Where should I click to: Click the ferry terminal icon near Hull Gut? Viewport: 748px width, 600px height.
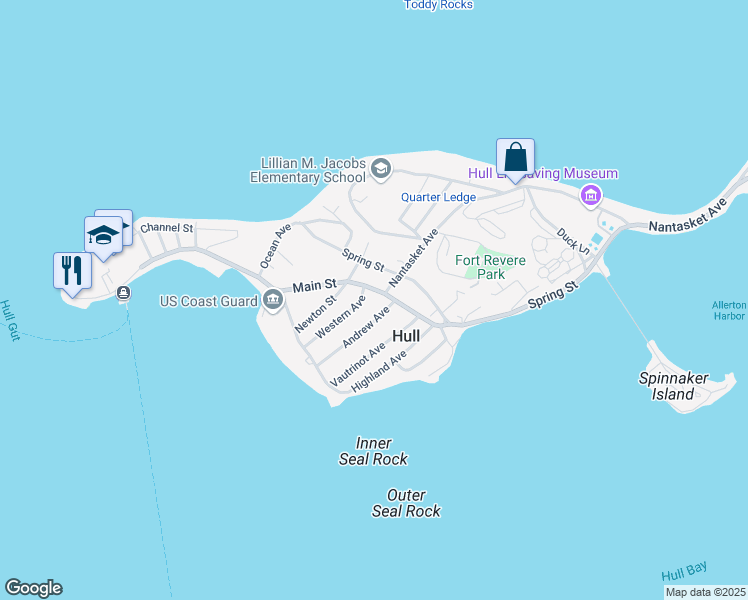(x=124, y=292)
